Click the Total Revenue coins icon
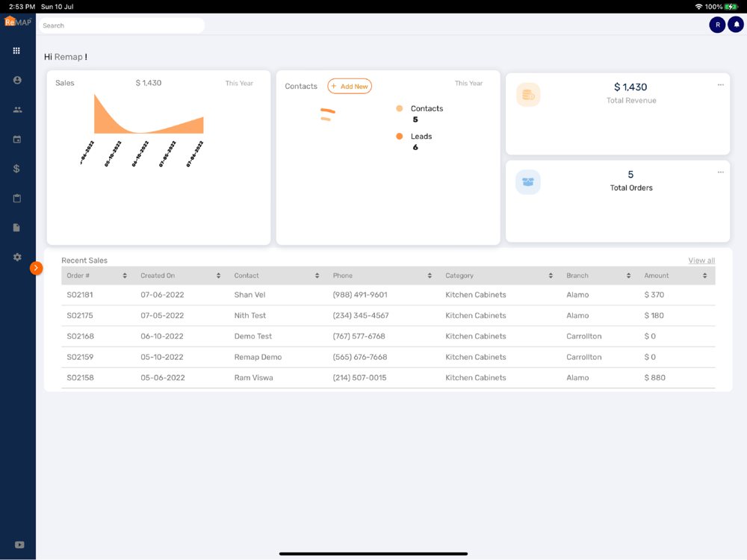The width and height of the screenshot is (747, 560). point(528,94)
